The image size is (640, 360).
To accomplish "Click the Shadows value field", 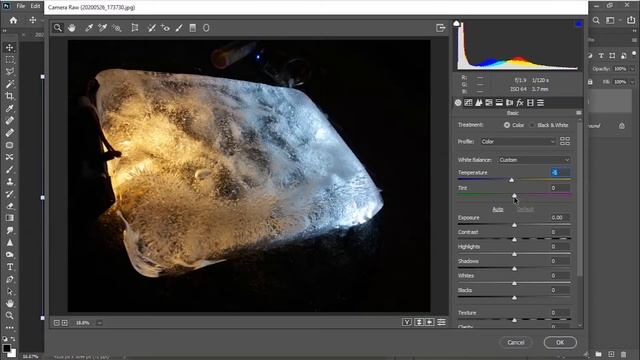I will pos(559,261).
